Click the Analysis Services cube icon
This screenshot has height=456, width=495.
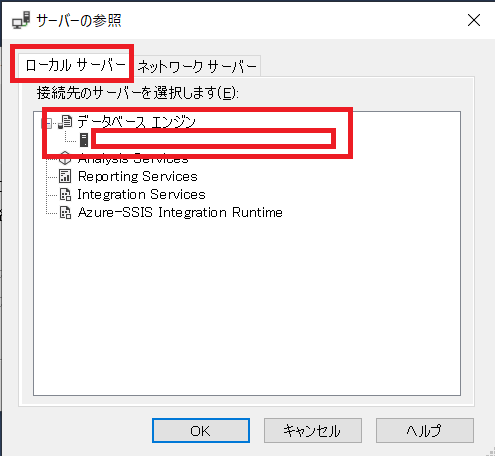pos(65,159)
